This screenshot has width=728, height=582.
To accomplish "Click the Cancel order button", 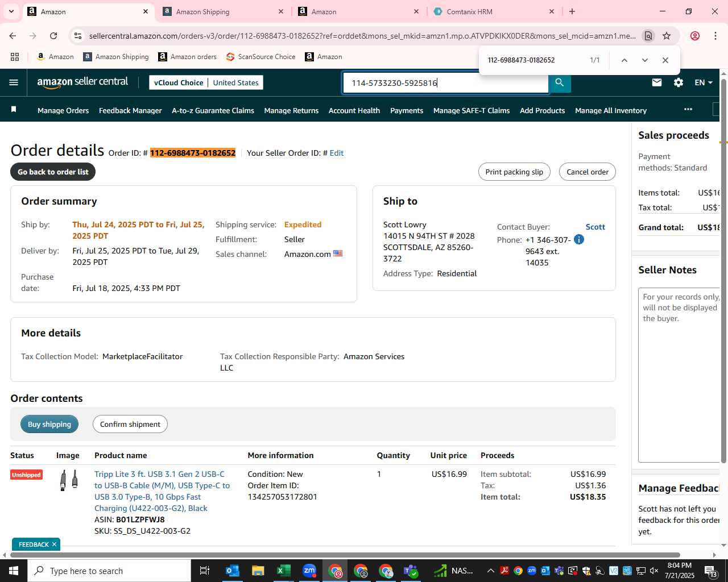I will pyautogui.click(x=588, y=172).
